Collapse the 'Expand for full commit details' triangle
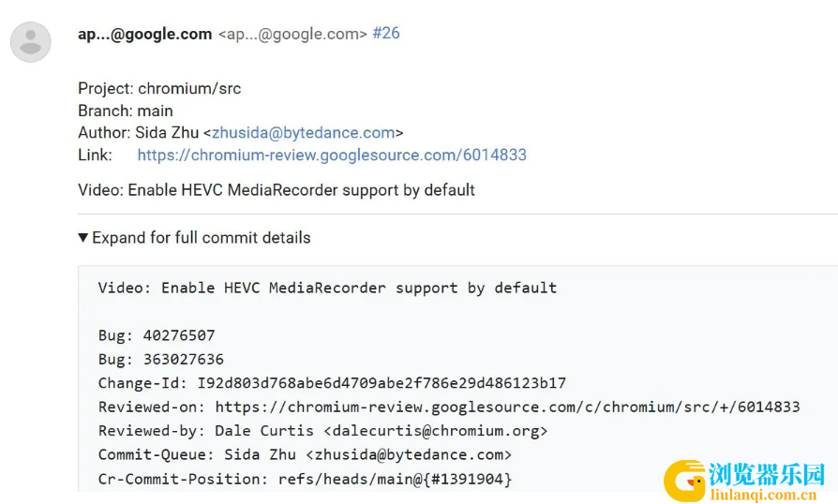838x504 pixels. coord(82,238)
